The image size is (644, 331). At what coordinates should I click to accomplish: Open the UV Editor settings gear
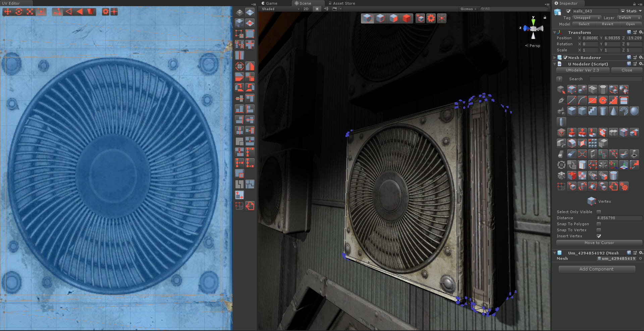pos(106,12)
